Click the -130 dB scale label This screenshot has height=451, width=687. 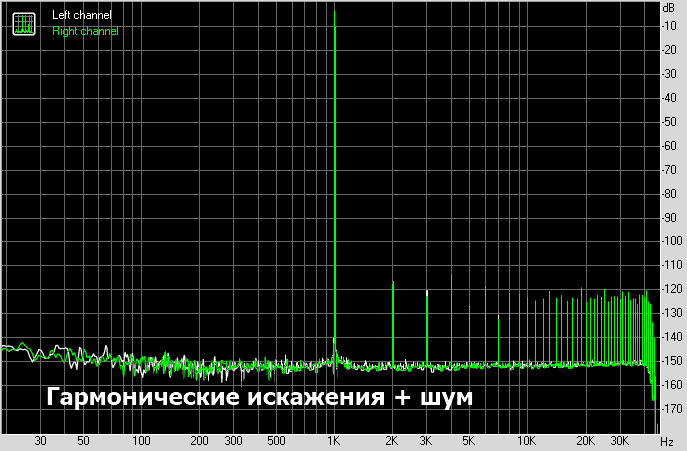tap(672, 313)
